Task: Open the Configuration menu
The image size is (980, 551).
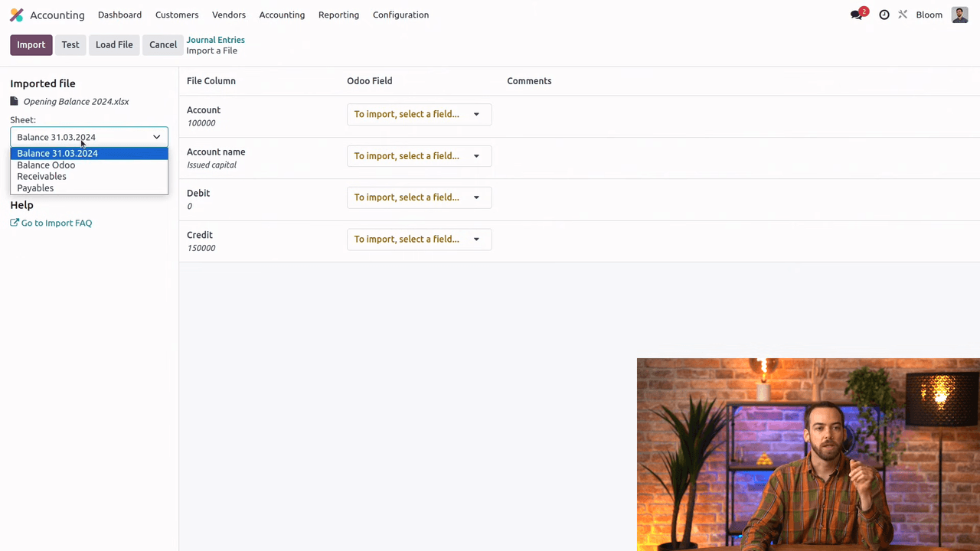Action: (400, 15)
